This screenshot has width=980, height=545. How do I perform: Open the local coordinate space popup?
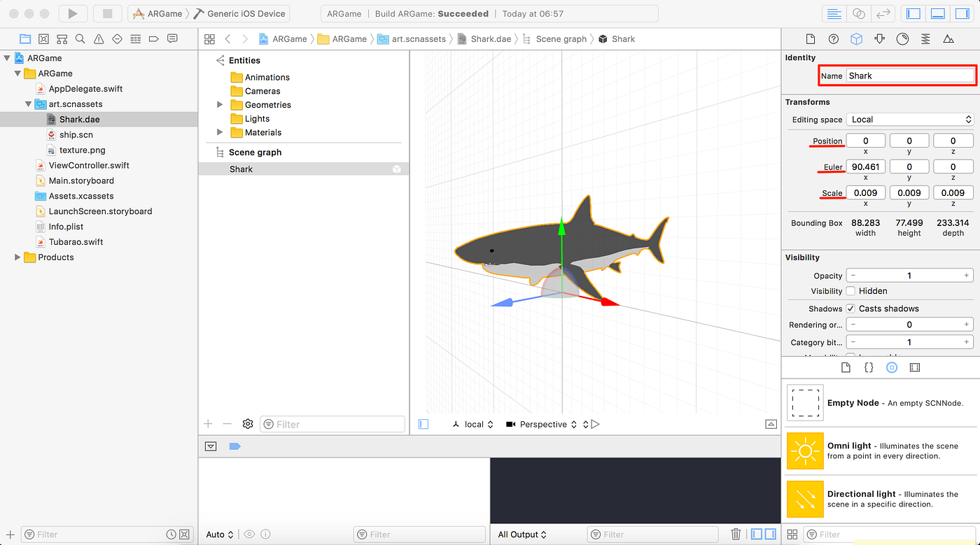(x=473, y=425)
